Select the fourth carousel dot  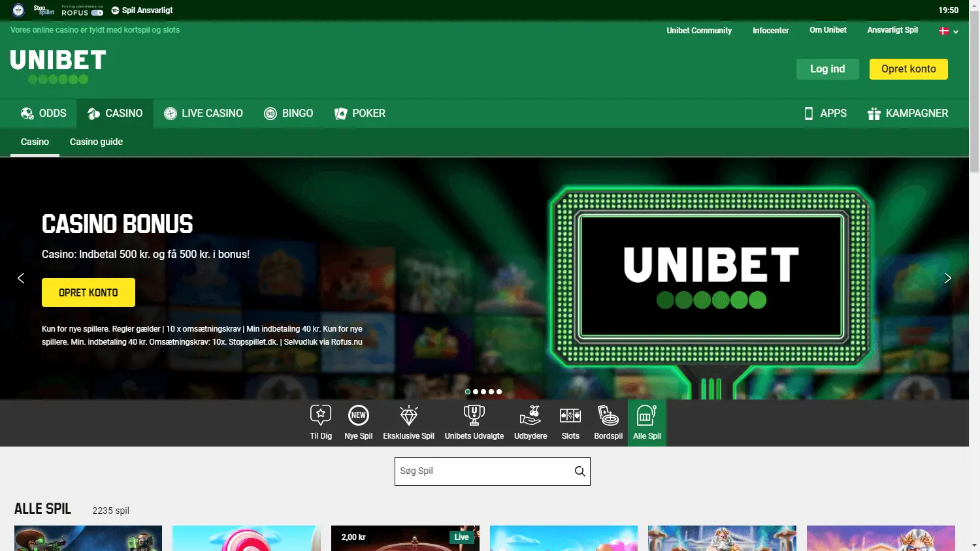click(491, 392)
